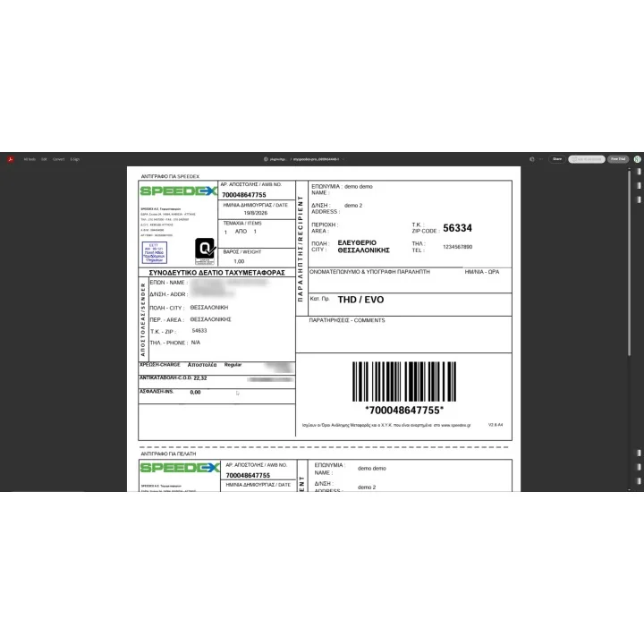
Task: Click the ΣΥΝΟΔΕΥΤΙΚΟ ΔΕΛΤΙΟ ΤΑΧΥΜΕΤΑΦΟΡΑΣ heading
Action: click(x=216, y=273)
